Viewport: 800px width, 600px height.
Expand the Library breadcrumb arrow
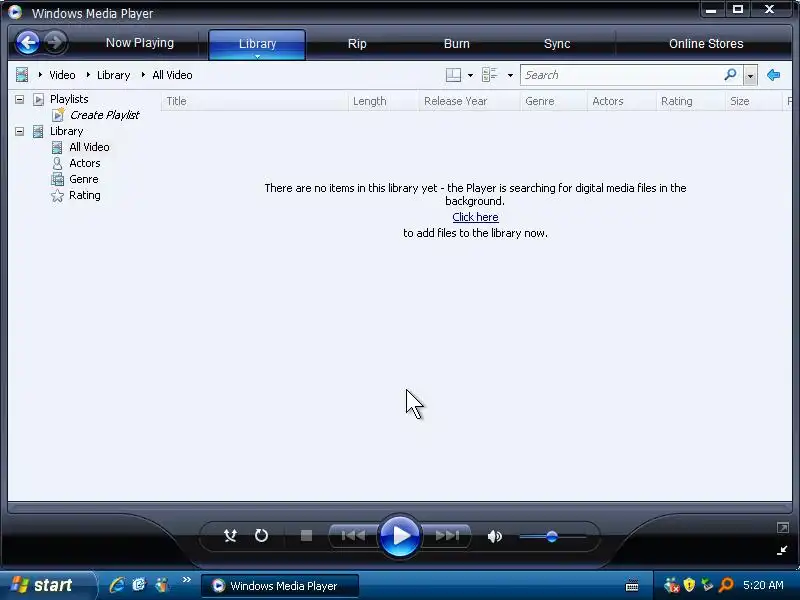click(88, 75)
